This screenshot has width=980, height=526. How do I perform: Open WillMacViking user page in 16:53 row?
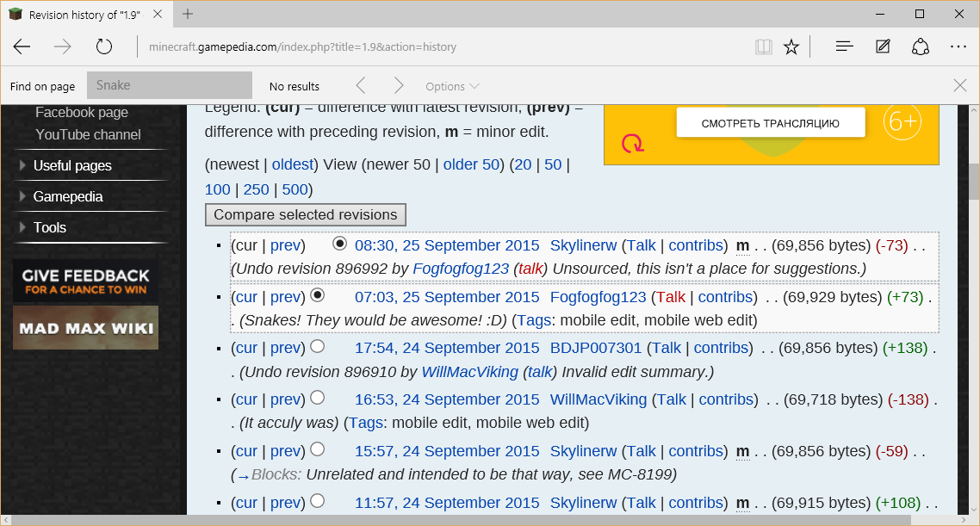point(599,399)
